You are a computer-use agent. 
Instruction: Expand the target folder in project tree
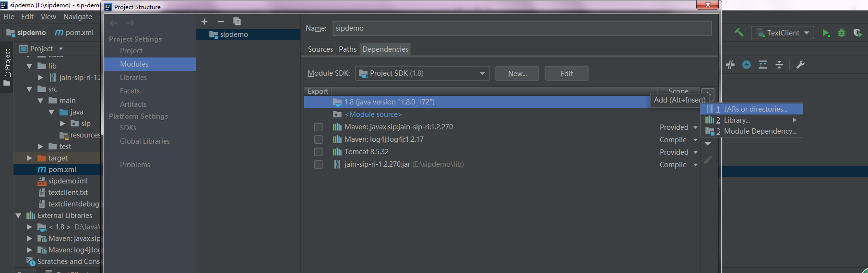pyautogui.click(x=29, y=158)
